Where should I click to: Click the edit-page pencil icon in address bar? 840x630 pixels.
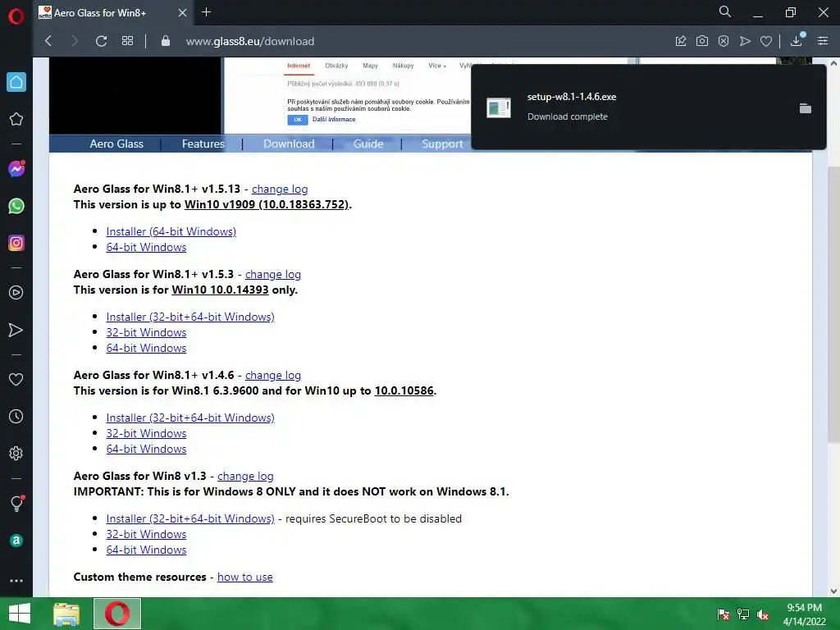coord(681,41)
